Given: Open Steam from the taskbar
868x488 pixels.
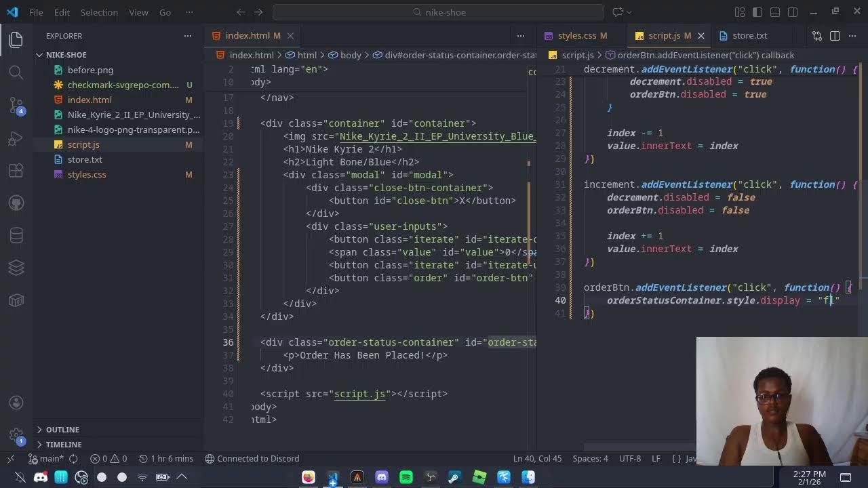Looking at the screenshot, I should (x=455, y=477).
